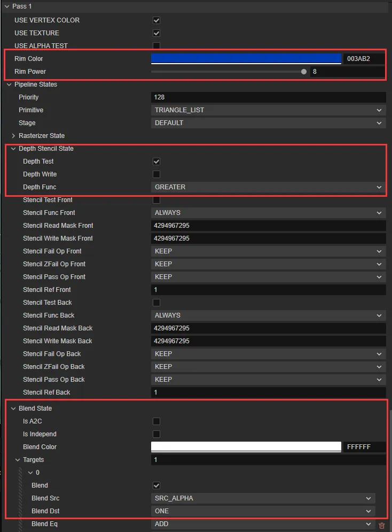Click the Stencil Ref Back label
392x532 pixels.
click(x=46, y=392)
